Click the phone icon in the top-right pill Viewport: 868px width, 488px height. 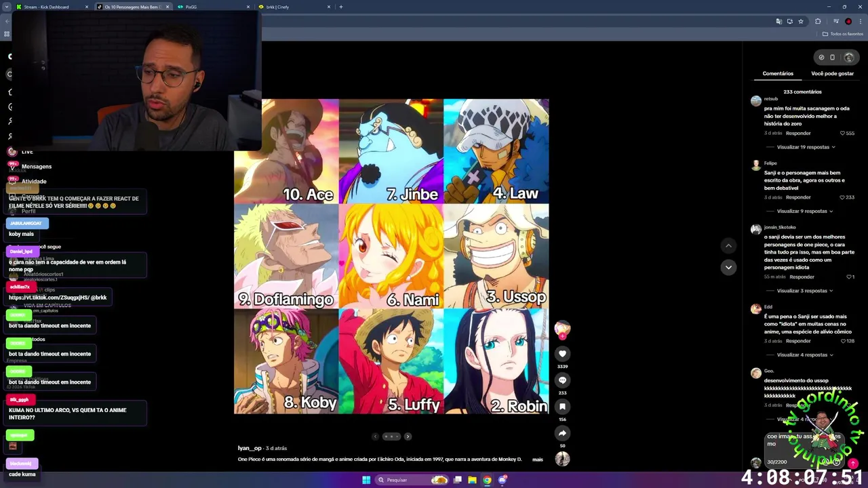pyautogui.click(x=833, y=58)
